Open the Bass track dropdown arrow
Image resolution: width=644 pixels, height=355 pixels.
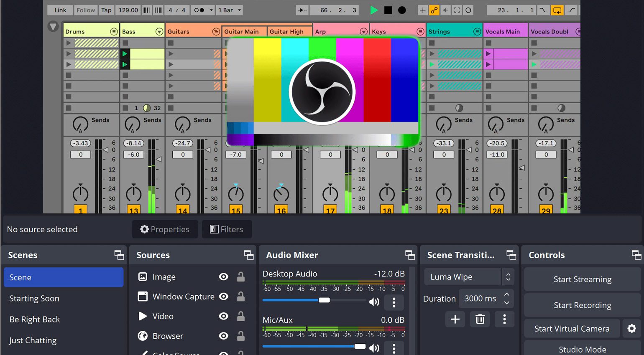click(x=159, y=31)
